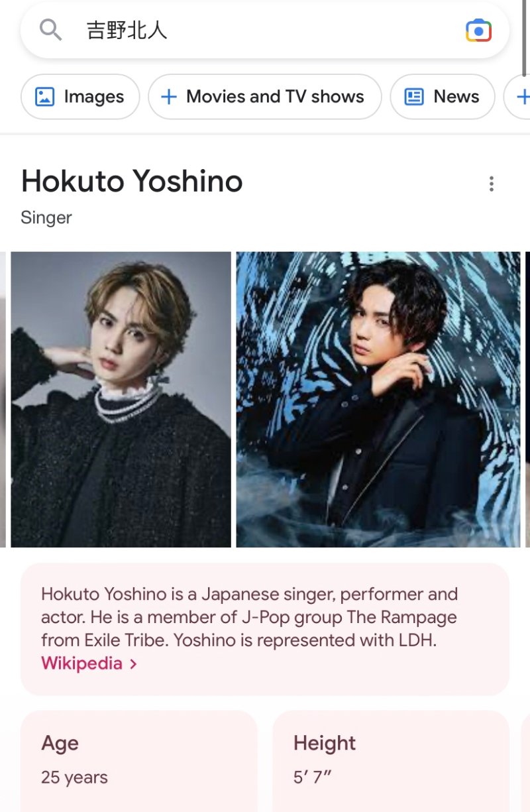The height and width of the screenshot is (812, 530).
Task: Tap the News chip newspaper icon
Action: [414, 97]
